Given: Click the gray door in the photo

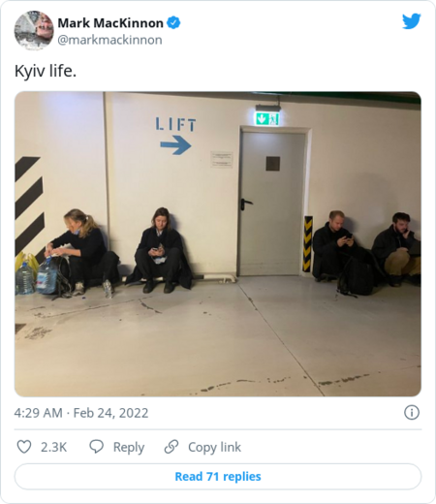Looking at the screenshot, I should tap(271, 203).
